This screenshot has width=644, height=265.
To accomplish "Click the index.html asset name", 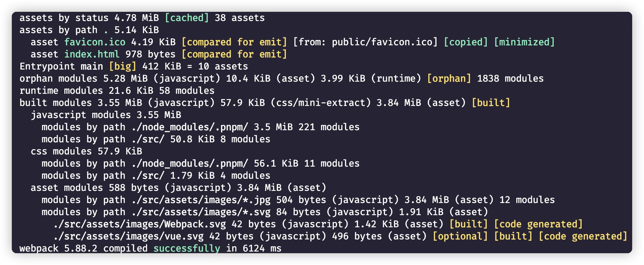I will click(92, 54).
